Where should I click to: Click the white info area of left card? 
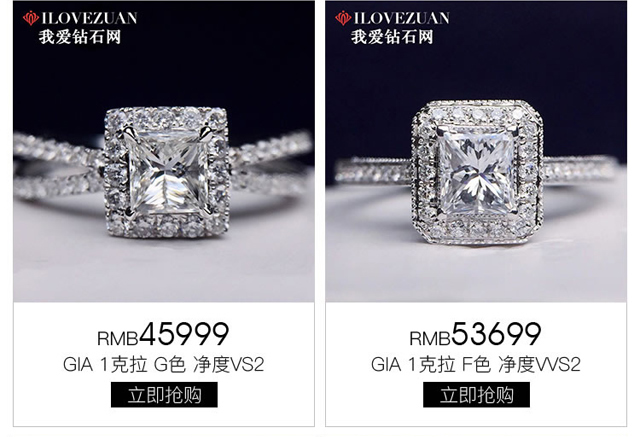point(164,364)
